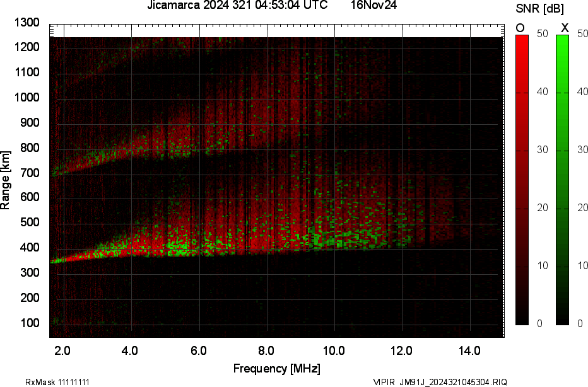Screen dimensions: 588x387
Task: Click the 100 range tick label
Action: coord(30,323)
